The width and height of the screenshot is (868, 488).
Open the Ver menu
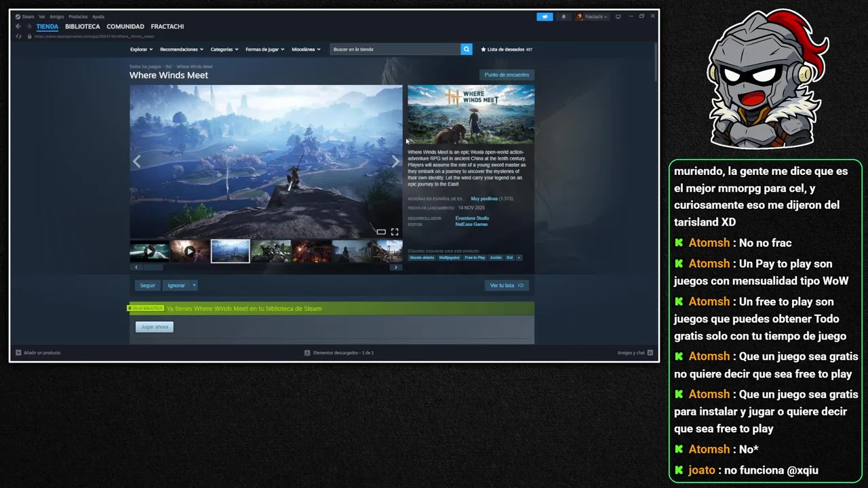tap(42, 17)
